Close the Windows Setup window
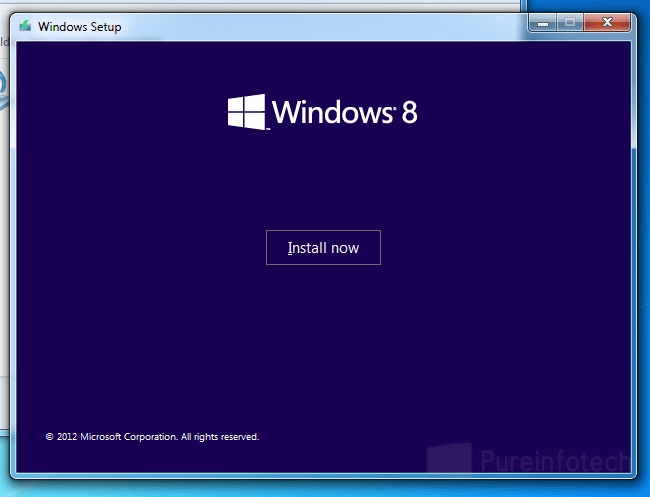The image size is (650, 497). pyautogui.click(x=607, y=22)
